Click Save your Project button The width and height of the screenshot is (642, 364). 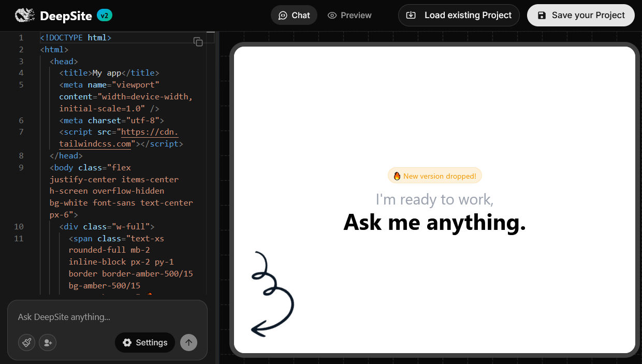tap(581, 15)
